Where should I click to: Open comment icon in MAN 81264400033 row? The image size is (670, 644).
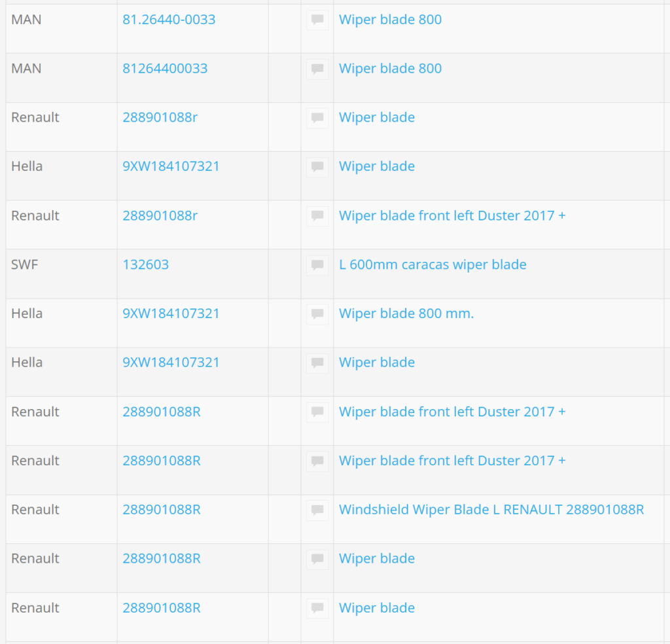point(317,69)
